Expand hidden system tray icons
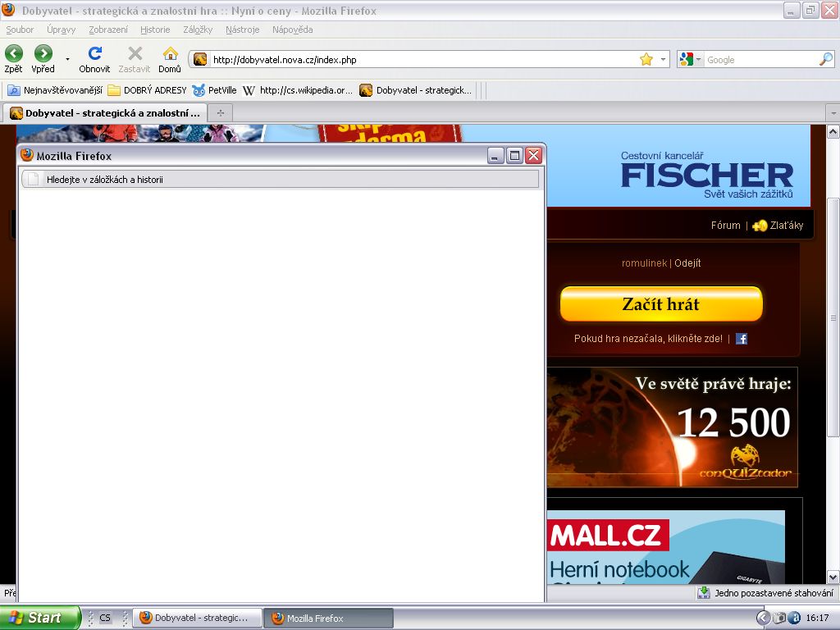The width and height of the screenshot is (840, 630). pyautogui.click(x=763, y=618)
